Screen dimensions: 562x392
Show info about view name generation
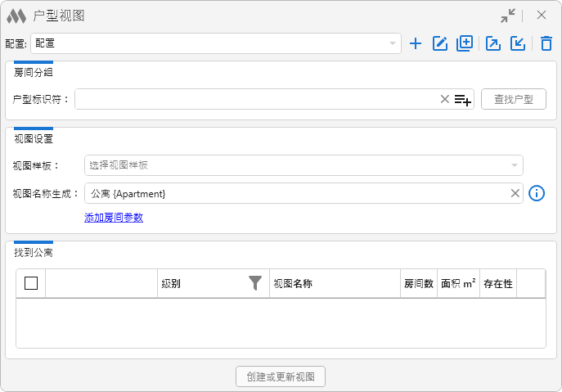coord(537,193)
